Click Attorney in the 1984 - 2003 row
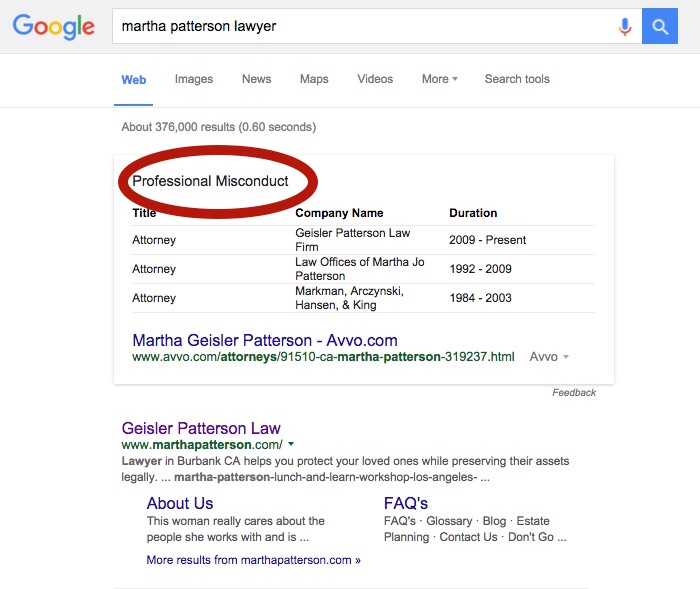This screenshot has width=700, height=589. click(154, 298)
